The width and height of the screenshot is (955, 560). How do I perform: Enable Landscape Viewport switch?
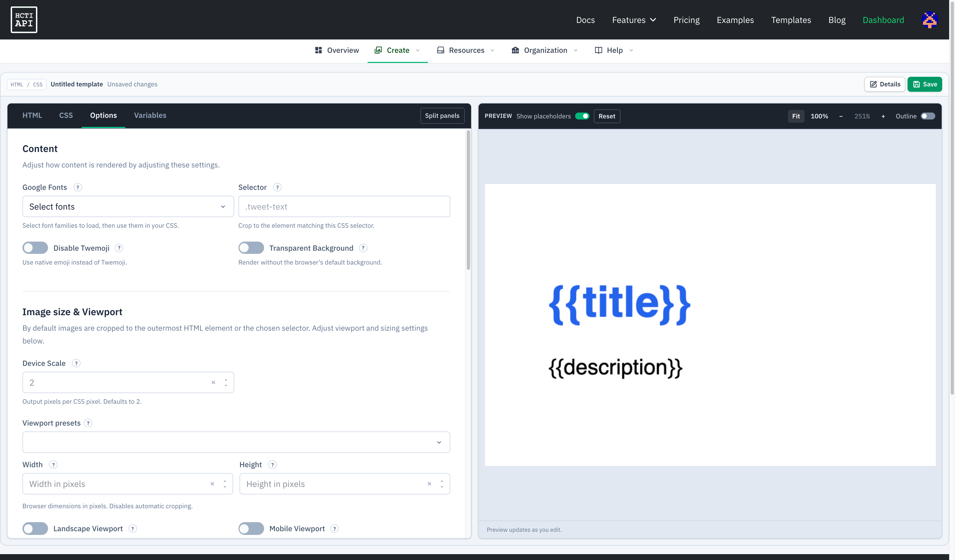(x=35, y=529)
